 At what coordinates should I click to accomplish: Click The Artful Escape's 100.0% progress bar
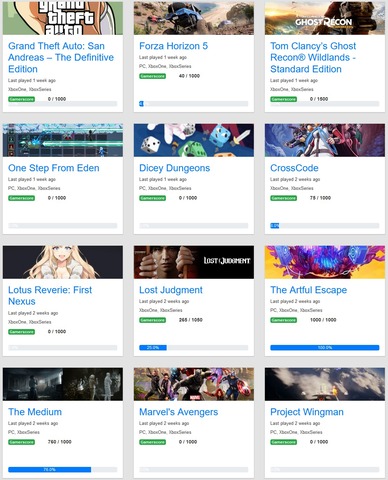coord(325,348)
